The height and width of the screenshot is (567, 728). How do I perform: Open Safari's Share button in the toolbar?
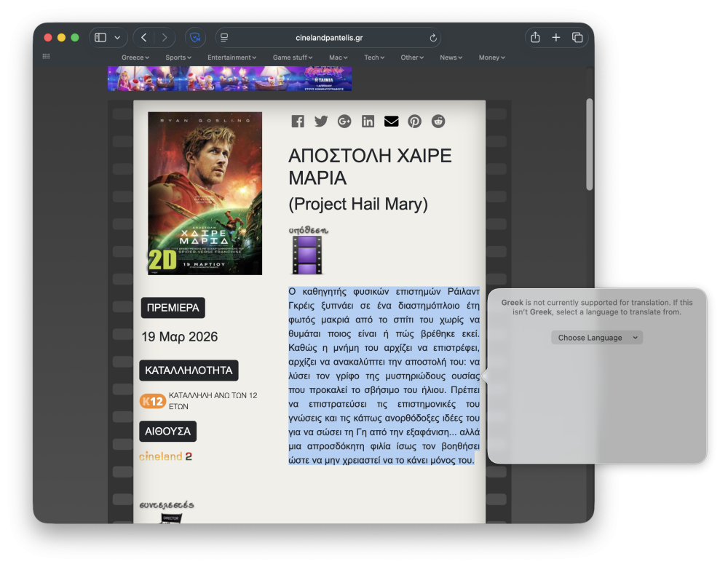tap(535, 38)
